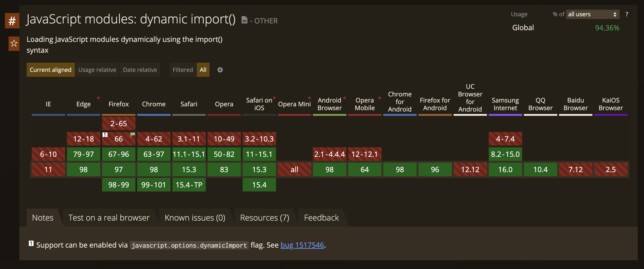Click Opera Mini all cell
Image resolution: width=644 pixels, height=269 pixels.
pos(294,169)
